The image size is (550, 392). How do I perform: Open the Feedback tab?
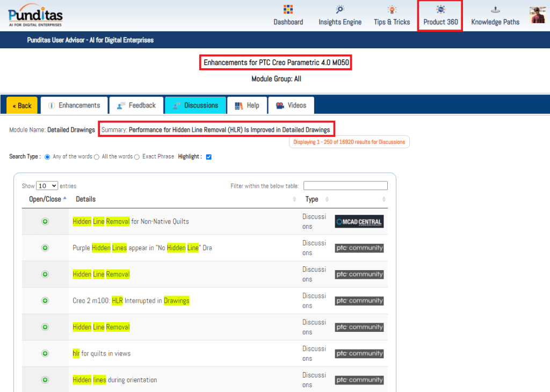pyautogui.click(x=136, y=105)
